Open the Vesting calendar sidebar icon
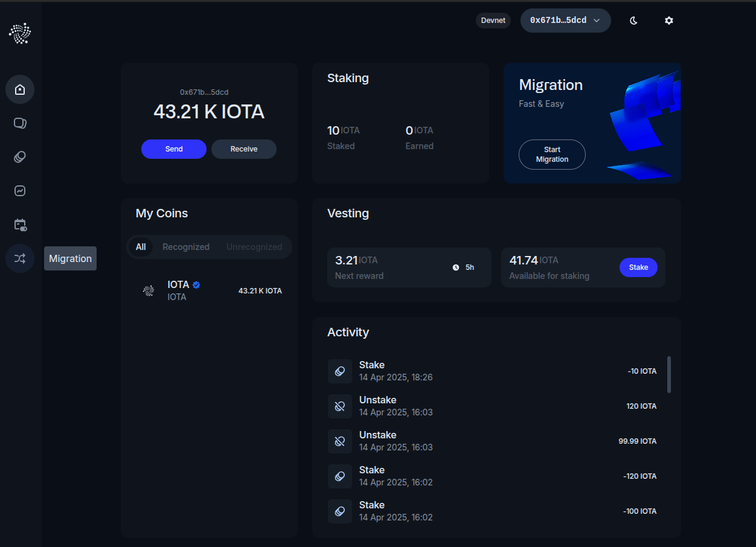 pos(20,225)
